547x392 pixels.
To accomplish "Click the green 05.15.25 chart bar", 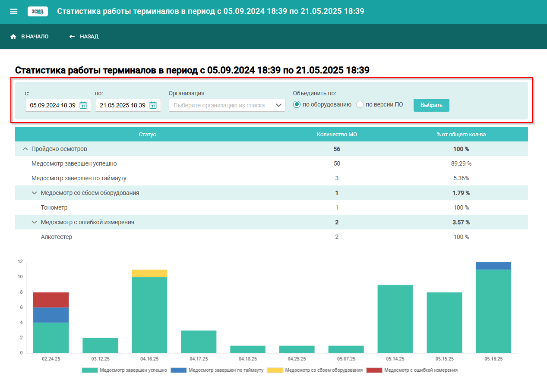I will (444, 323).
